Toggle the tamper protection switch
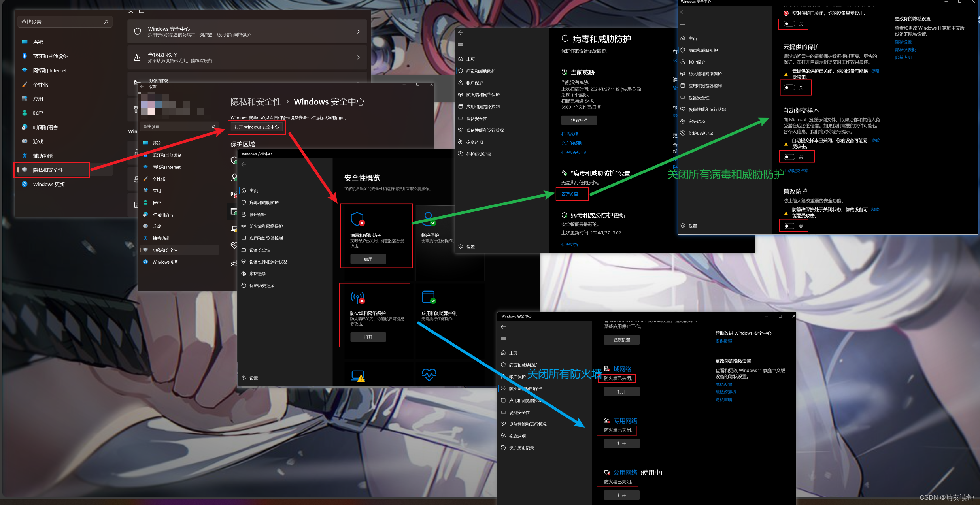The width and height of the screenshot is (980, 505). coord(789,226)
